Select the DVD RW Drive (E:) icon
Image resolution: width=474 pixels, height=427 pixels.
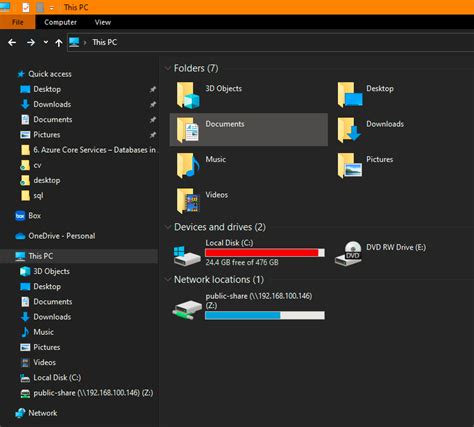[348, 254]
